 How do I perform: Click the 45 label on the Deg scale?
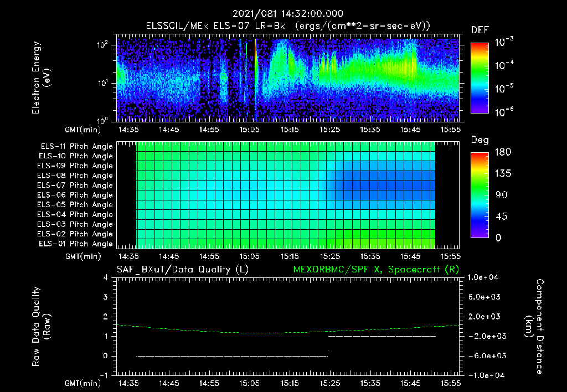point(501,216)
